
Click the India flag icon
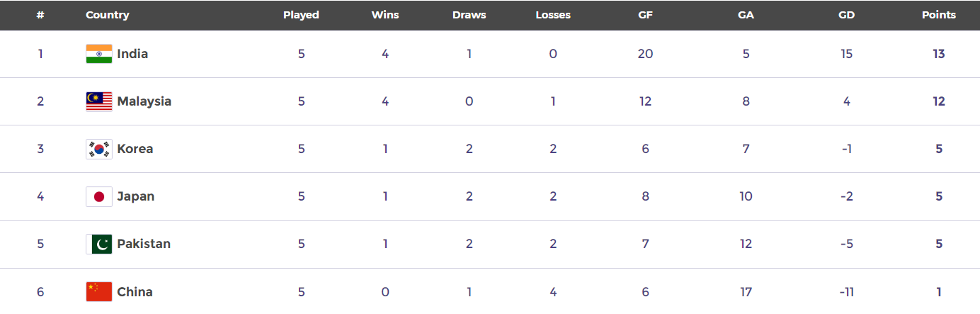coord(99,54)
